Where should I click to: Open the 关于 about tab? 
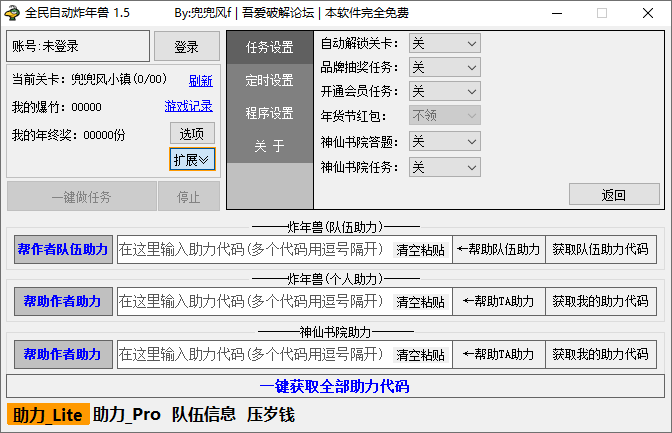(x=270, y=146)
